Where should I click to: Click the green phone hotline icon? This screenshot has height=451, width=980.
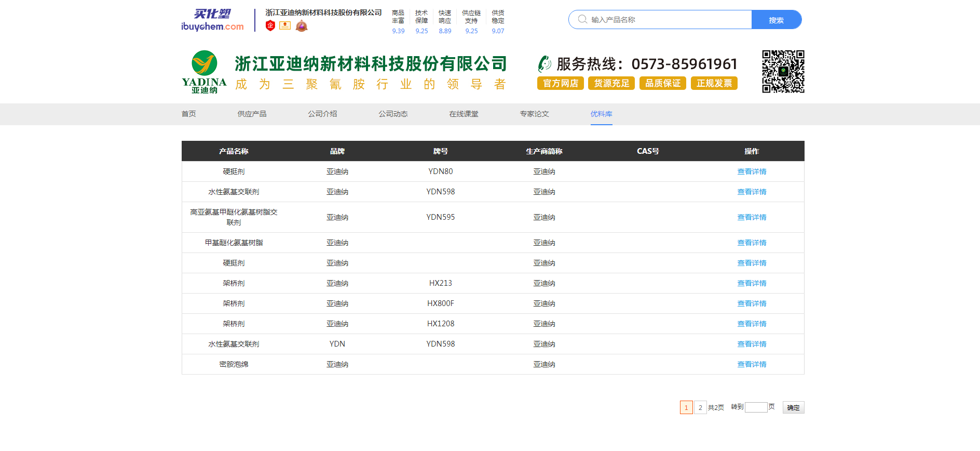pos(545,64)
